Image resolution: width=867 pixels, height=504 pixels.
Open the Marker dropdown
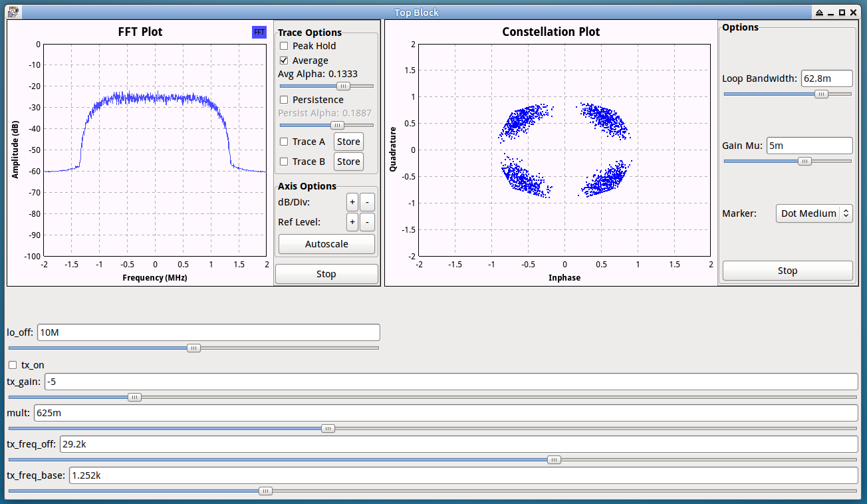click(814, 213)
